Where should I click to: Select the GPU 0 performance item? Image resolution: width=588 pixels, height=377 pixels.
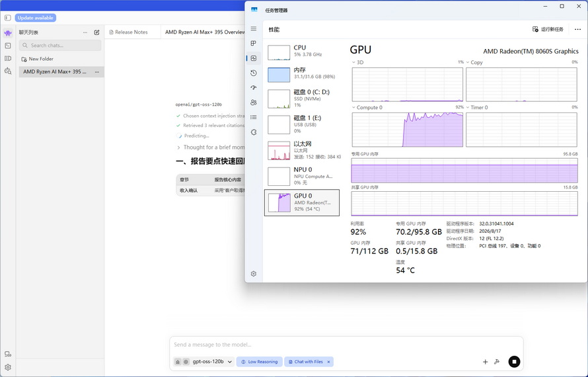tap(302, 203)
